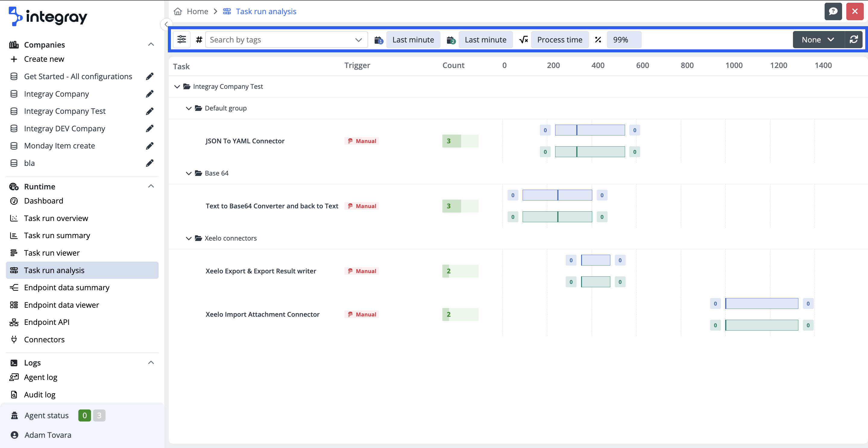Select Task run overview in the sidebar
Viewport: 868px width, 448px height.
pos(56,218)
